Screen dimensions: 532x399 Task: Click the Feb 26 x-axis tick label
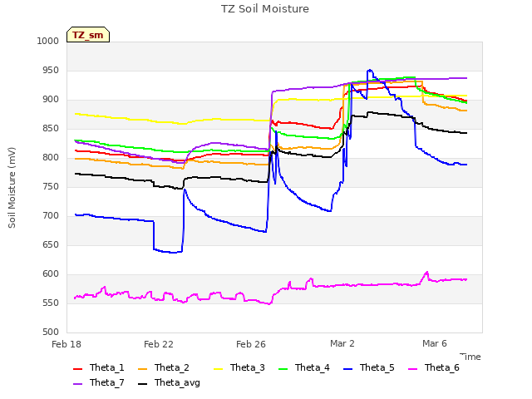click(251, 344)
